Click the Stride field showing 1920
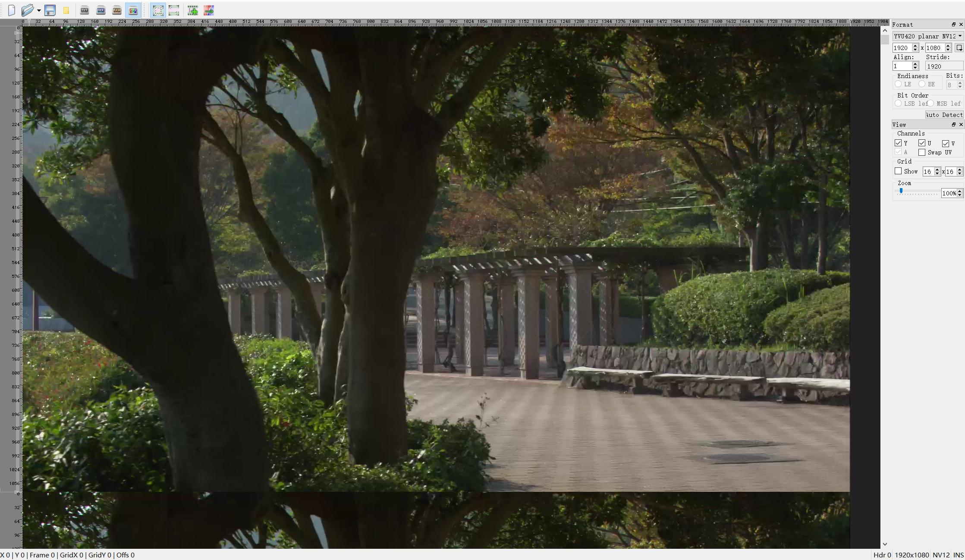 [944, 66]
